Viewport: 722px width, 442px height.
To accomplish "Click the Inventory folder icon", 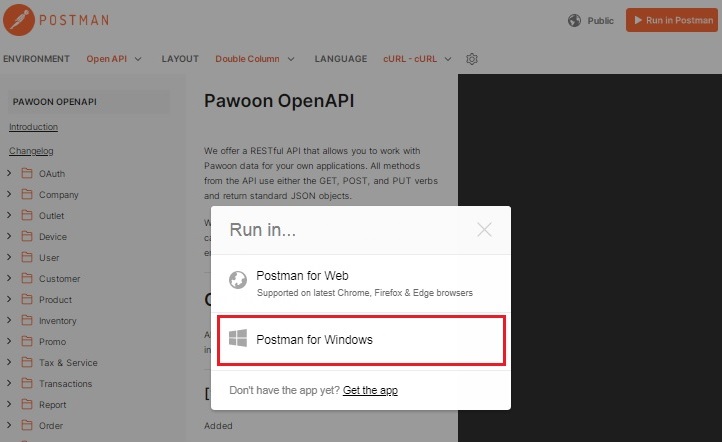I will (27, 320).
